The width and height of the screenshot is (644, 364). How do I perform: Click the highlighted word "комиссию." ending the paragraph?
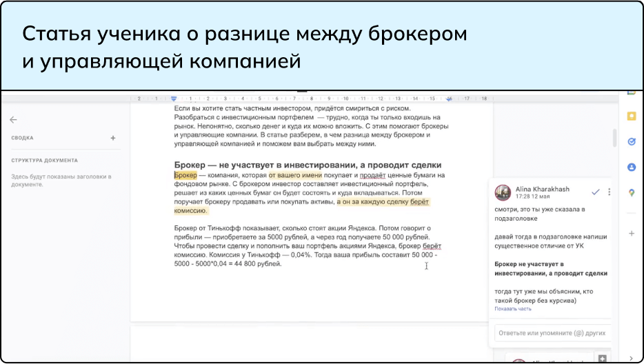pyautogui.click(x=191, y=211)
